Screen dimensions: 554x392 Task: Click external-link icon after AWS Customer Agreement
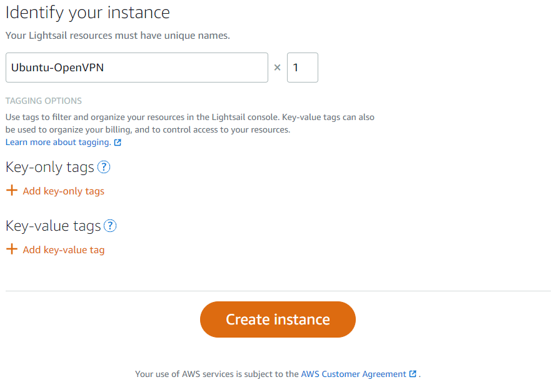[413, 374]
